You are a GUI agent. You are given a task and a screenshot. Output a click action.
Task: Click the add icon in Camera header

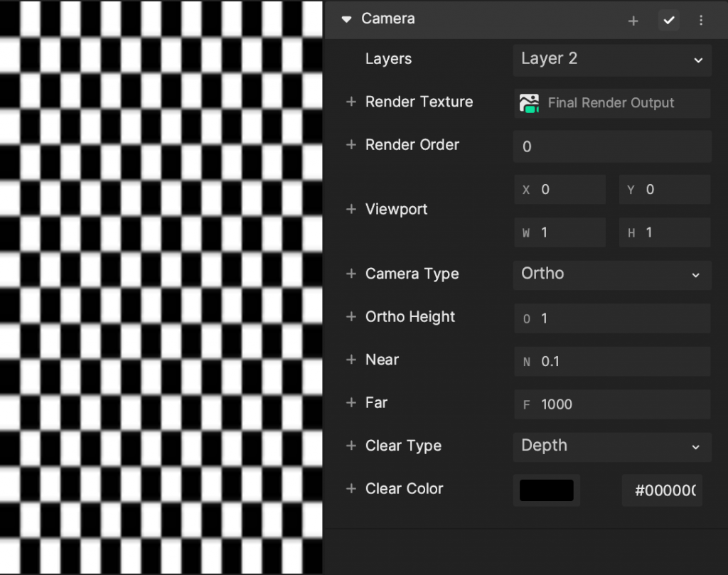pyautogui.click(x=633, y=21)
